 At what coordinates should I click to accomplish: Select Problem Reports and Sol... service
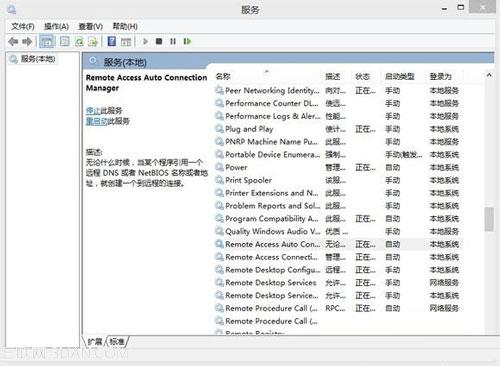[337, 206]
